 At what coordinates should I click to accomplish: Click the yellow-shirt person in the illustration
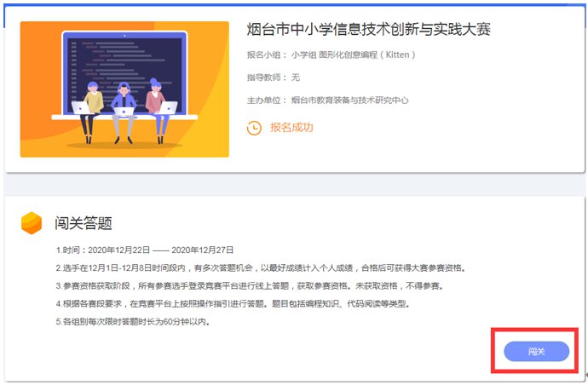point(91,112)
